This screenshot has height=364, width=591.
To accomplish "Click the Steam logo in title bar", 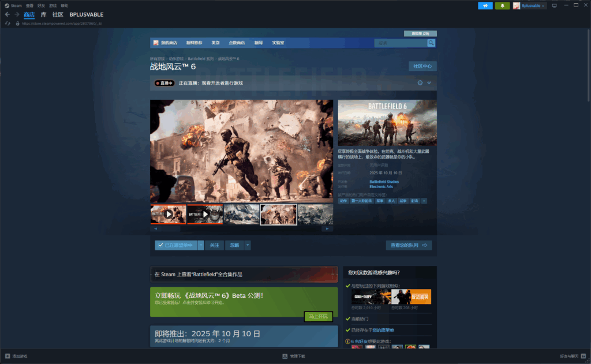I will click(7, 6).
